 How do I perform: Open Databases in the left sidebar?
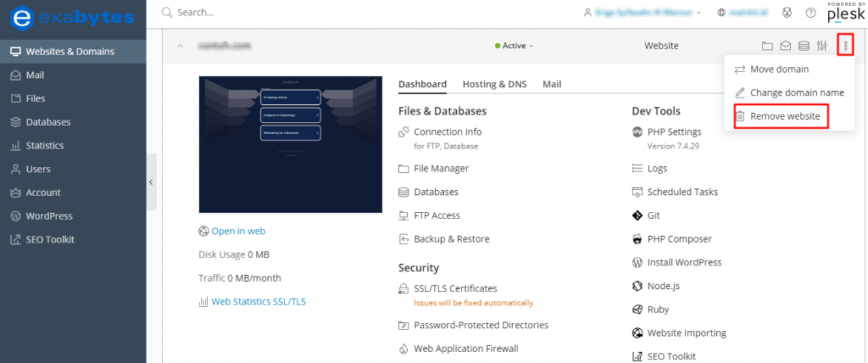tap(73, 122)
